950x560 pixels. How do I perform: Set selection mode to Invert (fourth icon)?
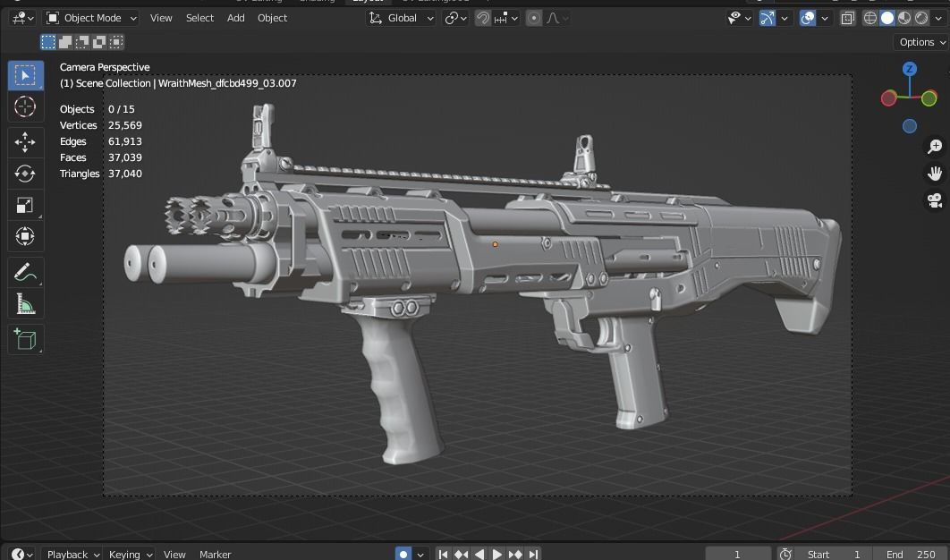98,42
